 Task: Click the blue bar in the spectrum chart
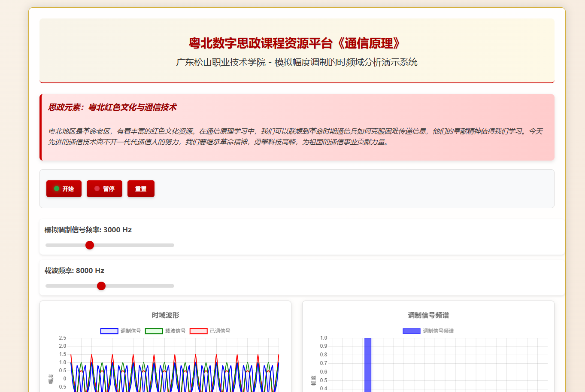(x=368, y=365)
